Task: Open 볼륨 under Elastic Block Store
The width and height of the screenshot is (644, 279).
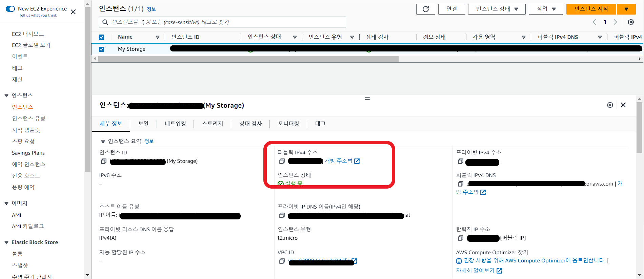Action: click(17, 254)
